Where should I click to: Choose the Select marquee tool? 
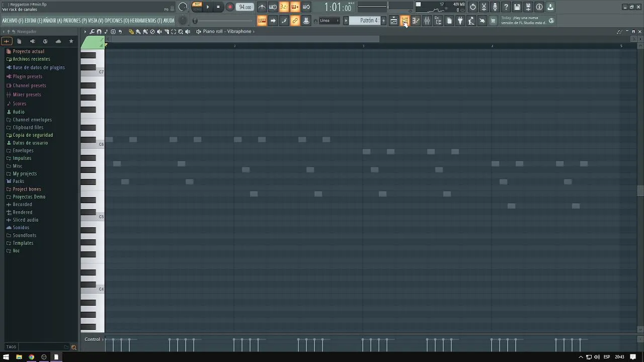click(174, 32)
